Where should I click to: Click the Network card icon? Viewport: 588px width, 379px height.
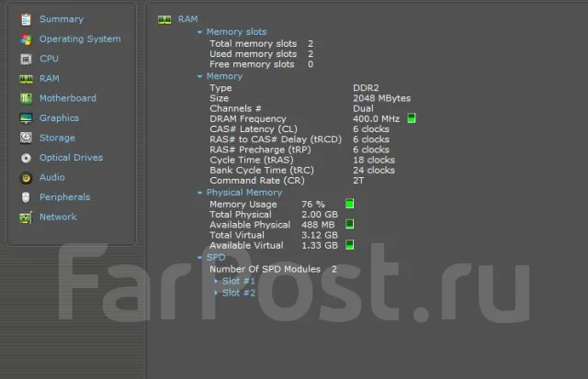tap(26, 217)
